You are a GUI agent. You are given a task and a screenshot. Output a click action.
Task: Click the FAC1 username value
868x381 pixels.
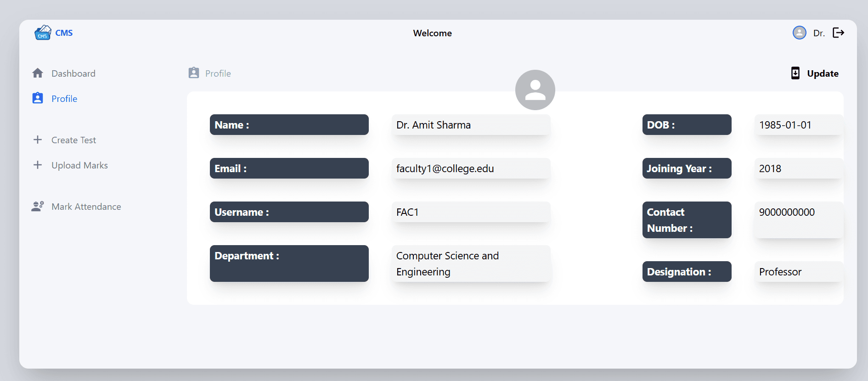coord(471,212)
